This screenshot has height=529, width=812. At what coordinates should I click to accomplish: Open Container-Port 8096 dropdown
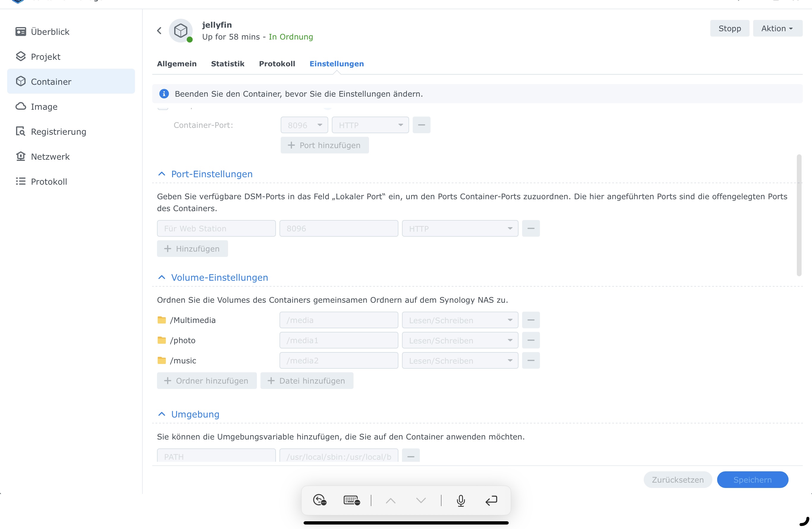tap(304, 125)
